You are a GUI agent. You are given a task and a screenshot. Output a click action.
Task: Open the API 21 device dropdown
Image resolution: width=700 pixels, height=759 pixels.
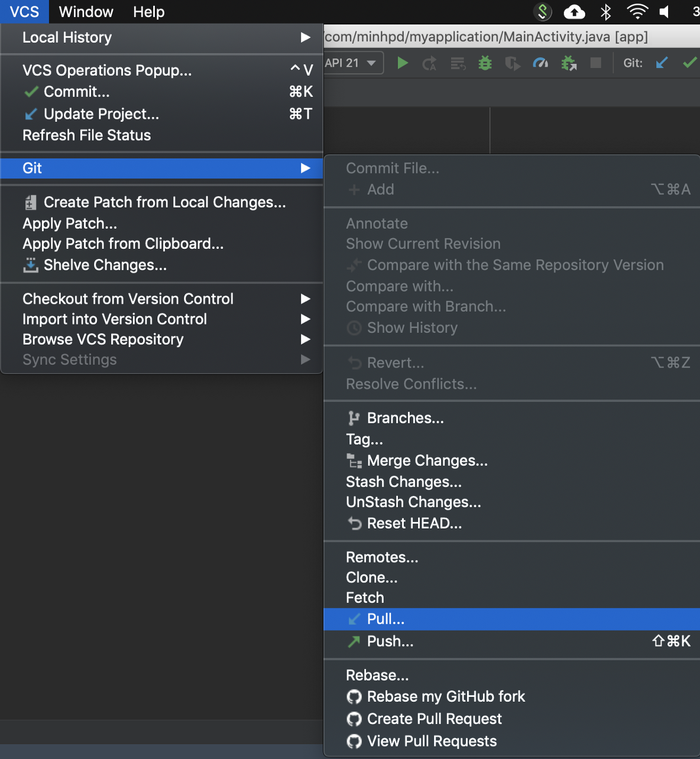click(x=352, y=63)
